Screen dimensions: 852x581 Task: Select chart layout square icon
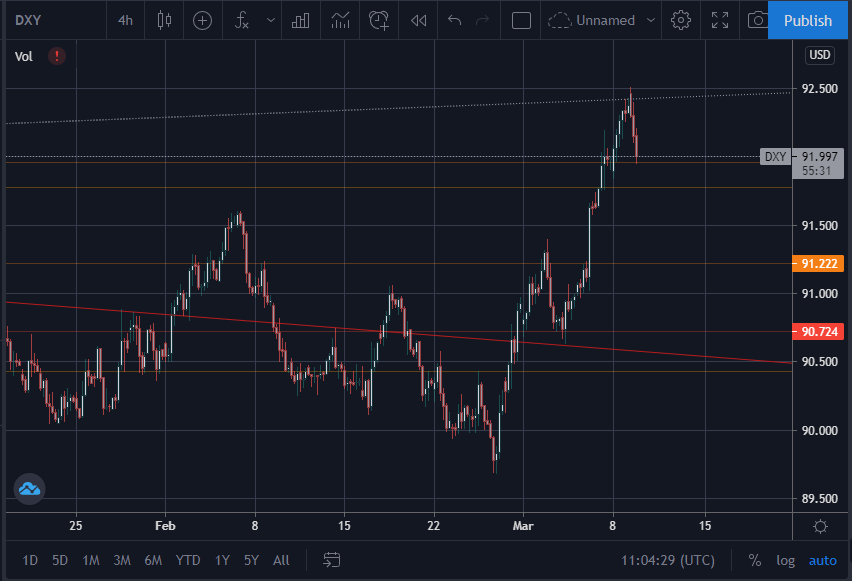(521, 21)
